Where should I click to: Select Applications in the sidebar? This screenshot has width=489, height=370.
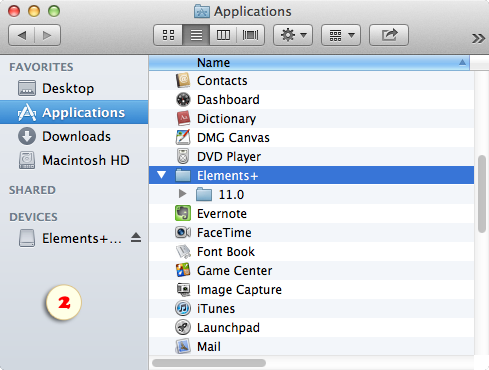click(x=74, y=112)
